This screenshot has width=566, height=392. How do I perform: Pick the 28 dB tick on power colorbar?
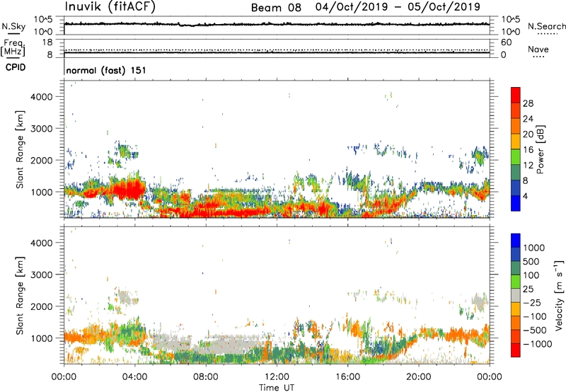point(528,103)
